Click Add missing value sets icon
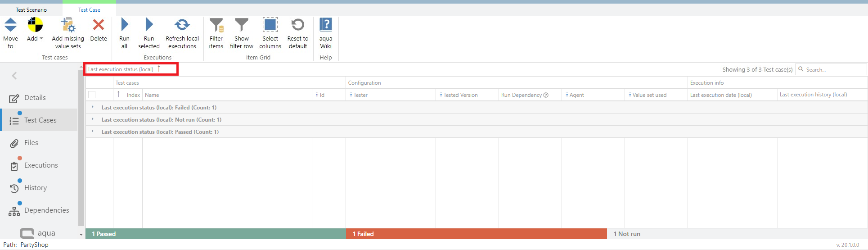 [68, 25]
